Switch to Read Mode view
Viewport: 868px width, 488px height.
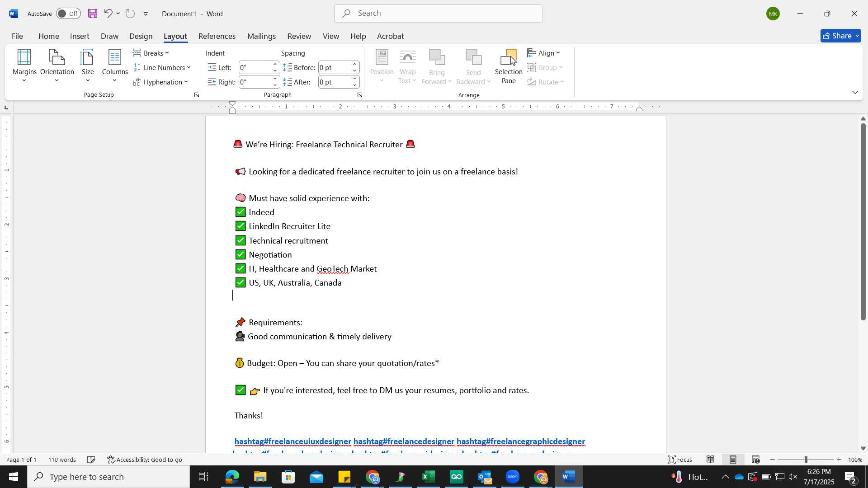tap(711, 460)
